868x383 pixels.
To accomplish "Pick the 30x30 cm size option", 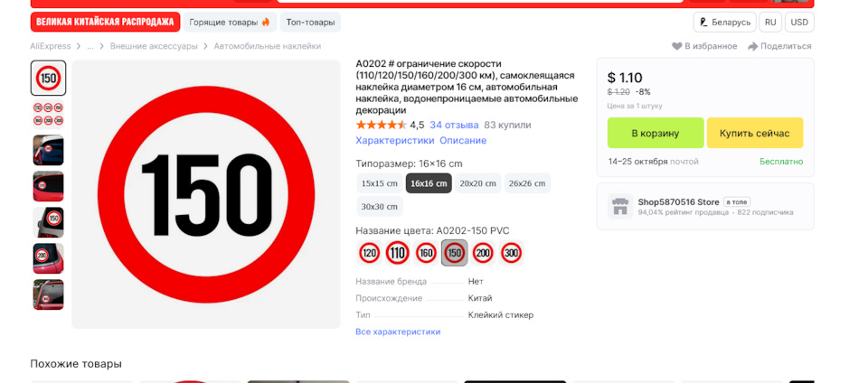I will point(380,207).
